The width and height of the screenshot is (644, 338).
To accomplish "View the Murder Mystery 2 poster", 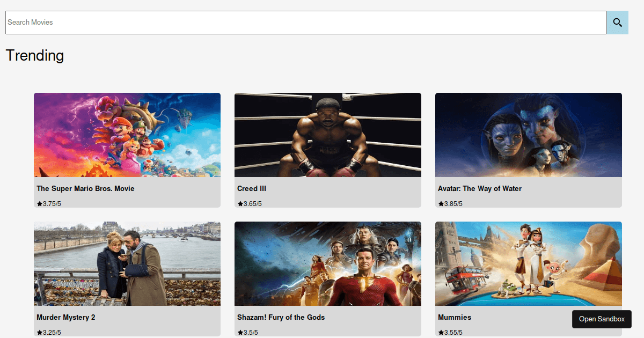I will click(127, 263).
